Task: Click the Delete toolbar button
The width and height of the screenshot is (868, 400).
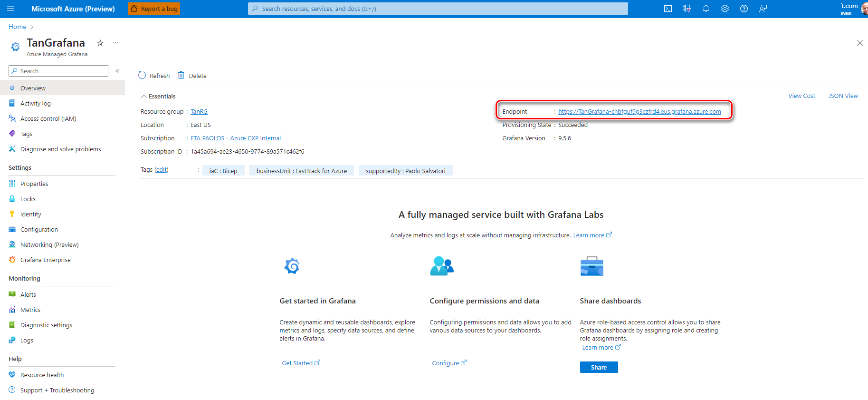Action: 192,76
